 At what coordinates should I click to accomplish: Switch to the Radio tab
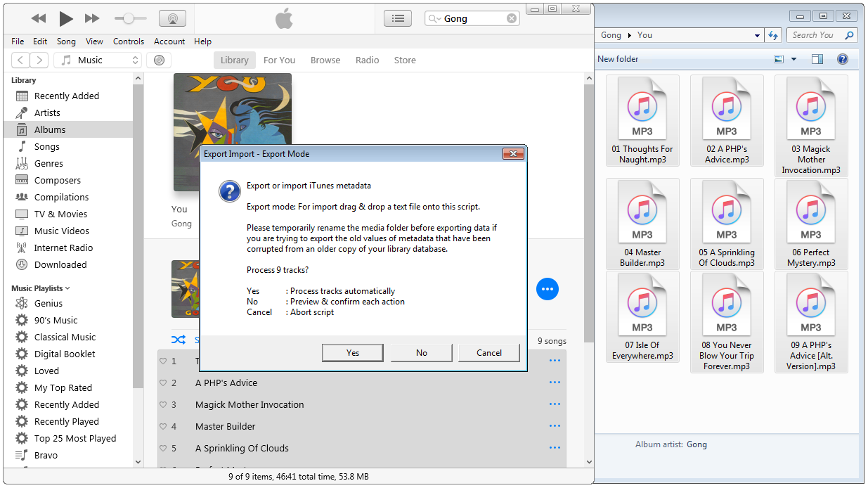pyautogui.click(x=367, y=60)
